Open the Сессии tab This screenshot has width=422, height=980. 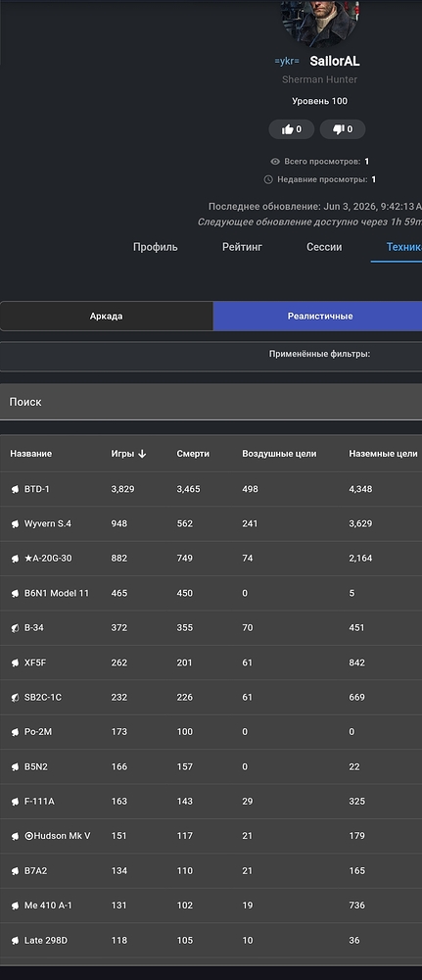pyautogui.click(x=324, y=247)
